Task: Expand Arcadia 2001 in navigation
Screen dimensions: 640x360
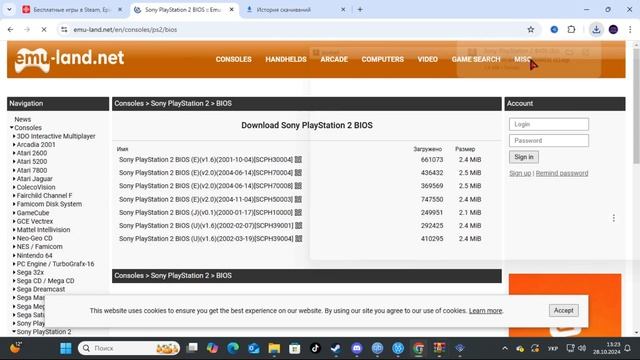Action: [x=14, y=145]
